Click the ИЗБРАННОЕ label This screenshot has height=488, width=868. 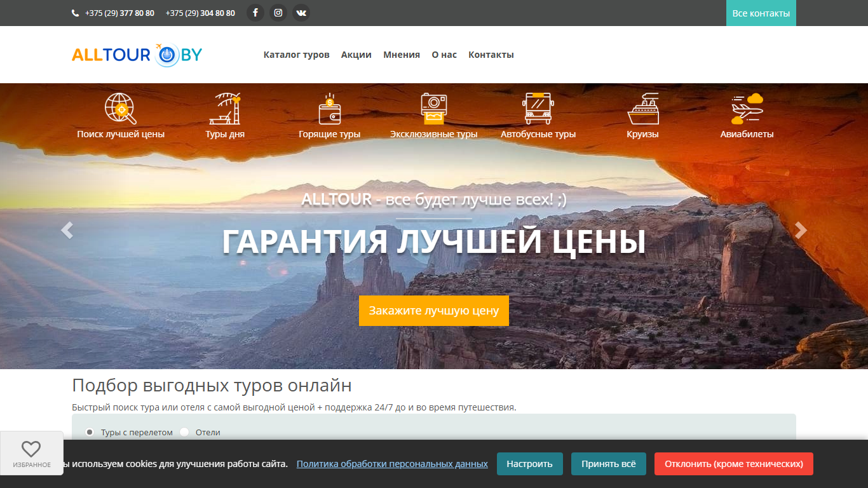31,465
